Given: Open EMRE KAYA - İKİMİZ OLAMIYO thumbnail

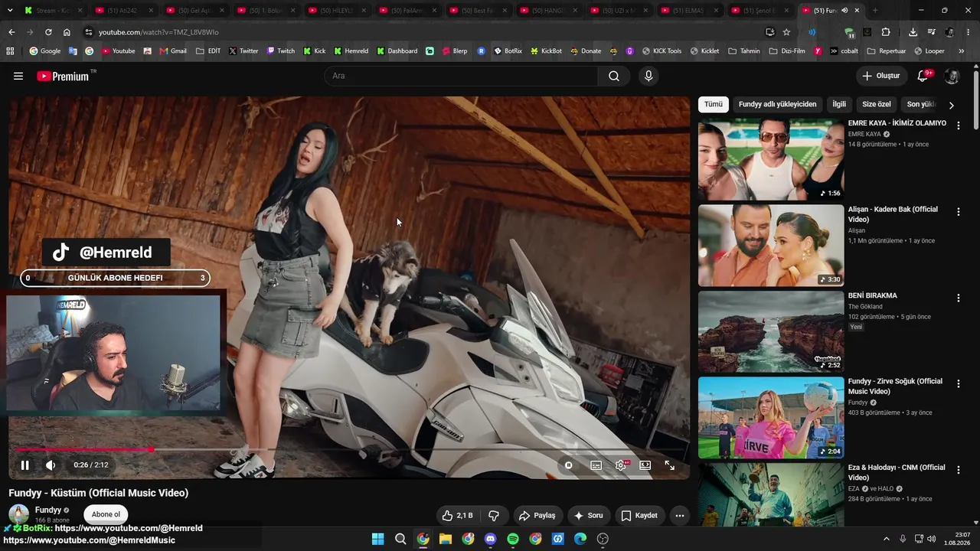Looking at the screenshot, I should (x=771, y=159).
